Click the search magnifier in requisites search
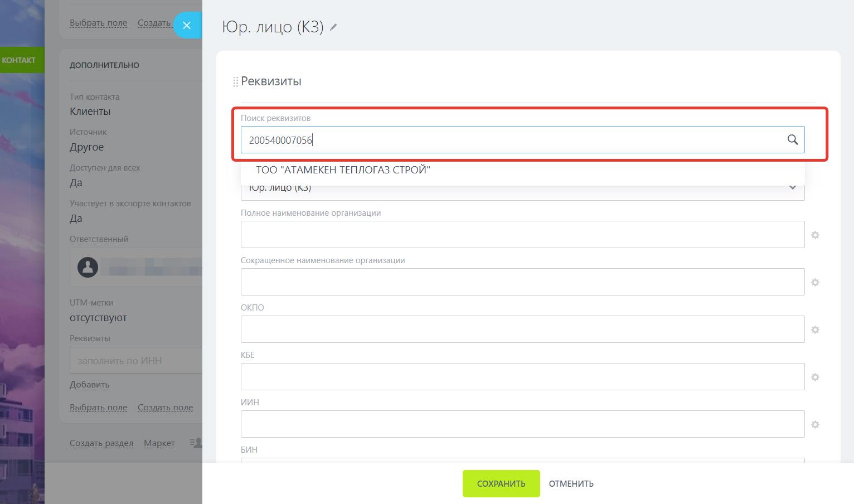Image resolution: width=854 pixels, height=504 pixels. 792,139
